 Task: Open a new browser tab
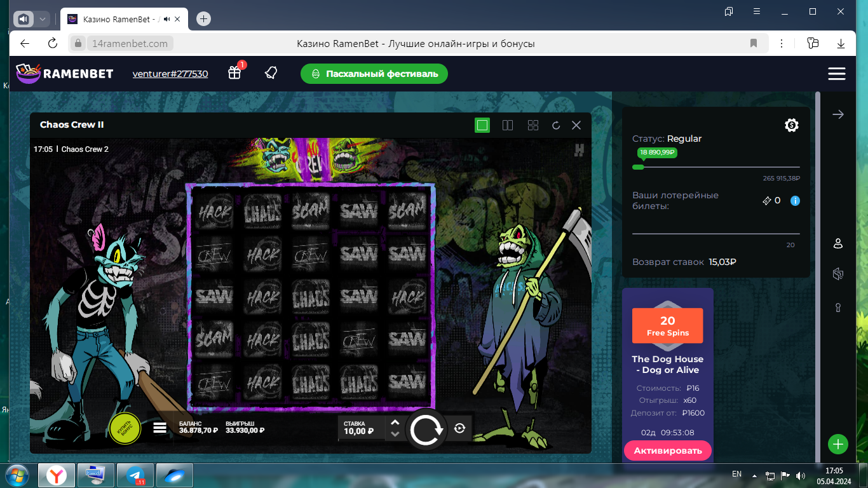(x=203, y=19)
